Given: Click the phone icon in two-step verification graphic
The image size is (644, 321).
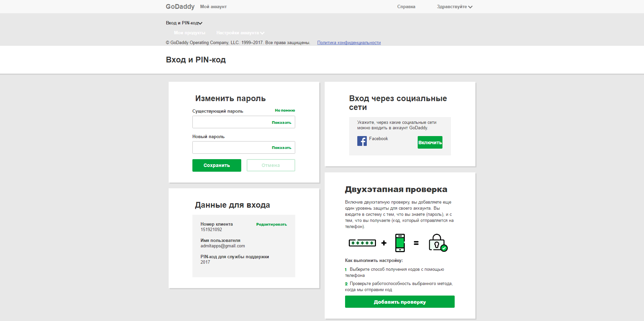Looking at the screenshot, I should 399,242.
